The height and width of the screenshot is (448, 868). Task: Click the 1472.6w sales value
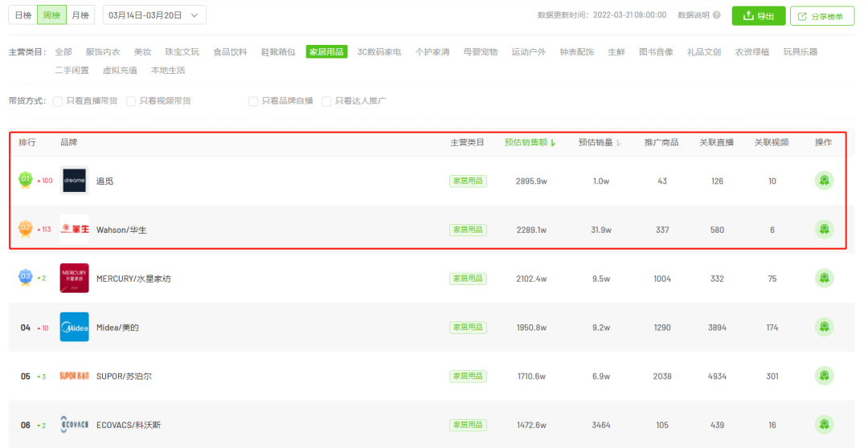[531, 425]
